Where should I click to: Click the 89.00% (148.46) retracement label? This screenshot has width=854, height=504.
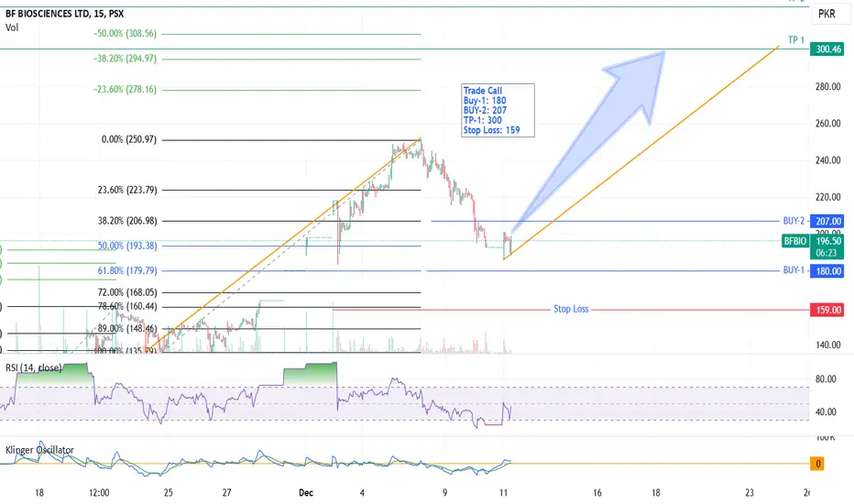(x=127, y=329)
